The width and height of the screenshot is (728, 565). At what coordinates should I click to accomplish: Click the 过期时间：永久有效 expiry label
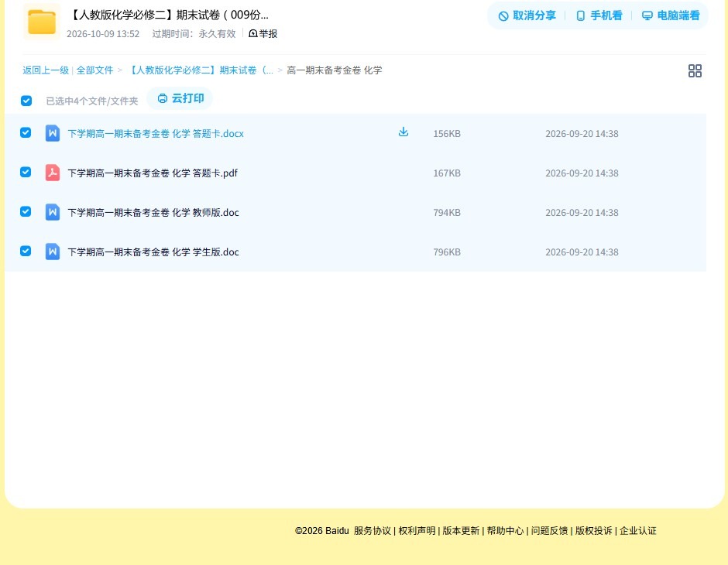194,34
